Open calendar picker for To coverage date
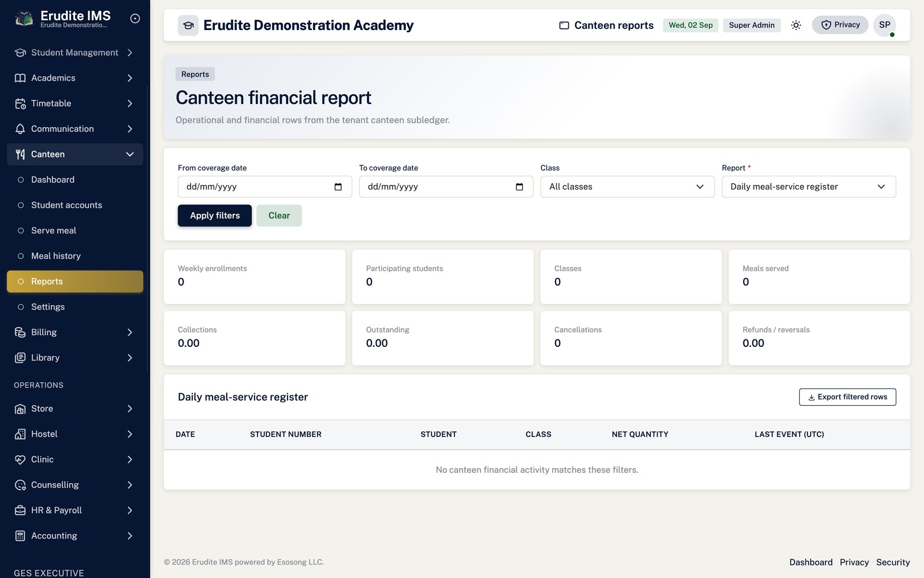Image resolution: width=924 pixels, height=578 pixels. click(x=520, y=187)
